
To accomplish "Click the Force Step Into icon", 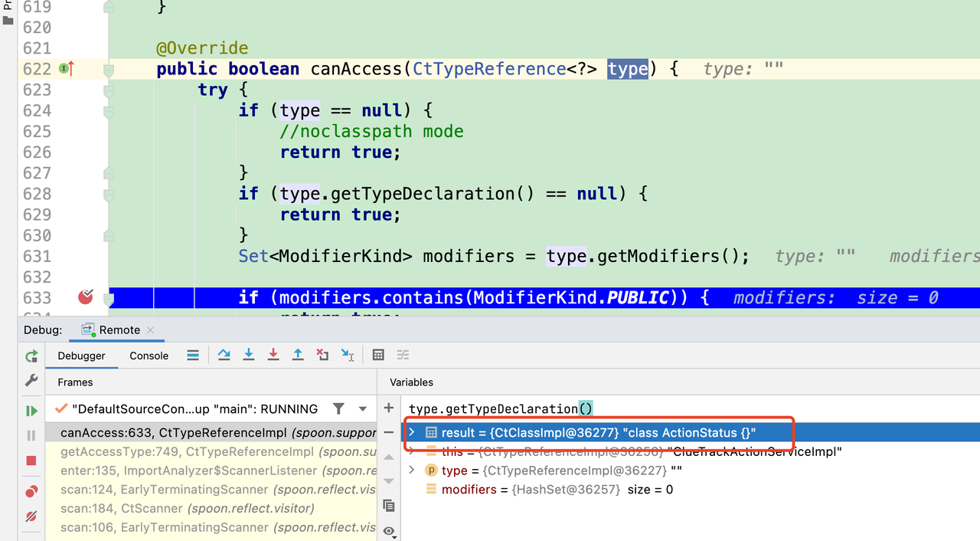I will [273, 355].
